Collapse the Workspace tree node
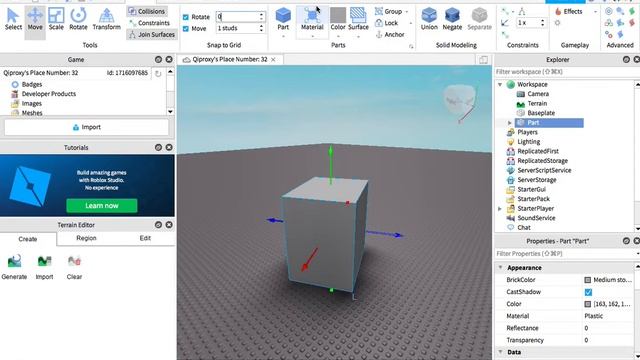Screen dimensions: 640x360 click(500, 84)
